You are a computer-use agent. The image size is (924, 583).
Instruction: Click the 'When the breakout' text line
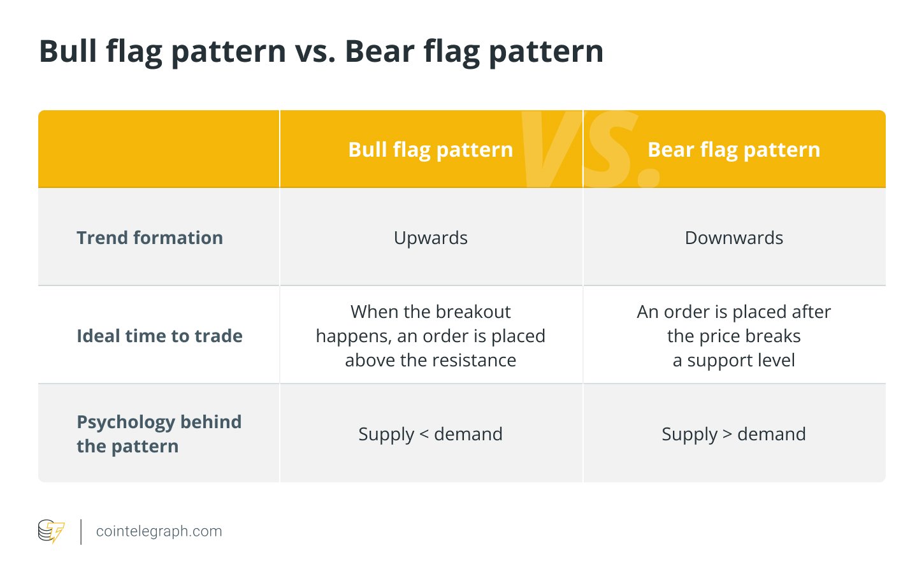(x=430, y=312)
